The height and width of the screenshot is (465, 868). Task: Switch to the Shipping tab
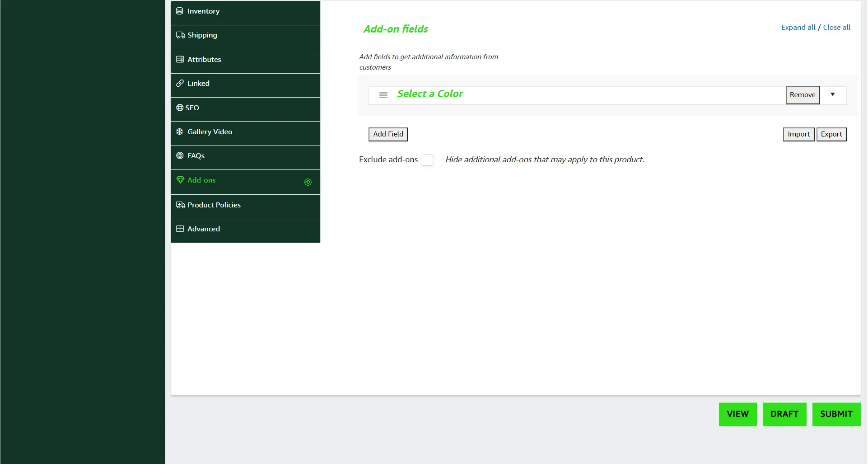coord(245,37)
